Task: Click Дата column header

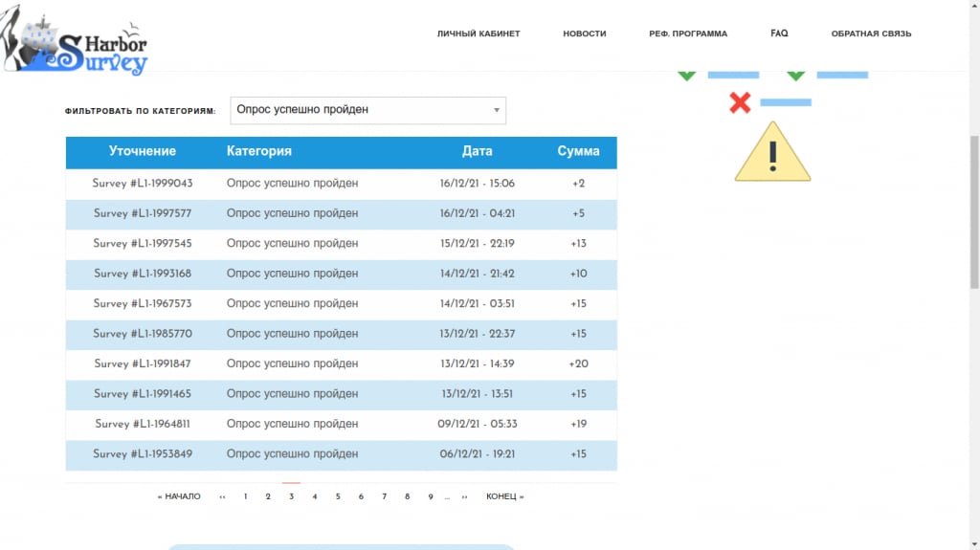Action: 477,151
